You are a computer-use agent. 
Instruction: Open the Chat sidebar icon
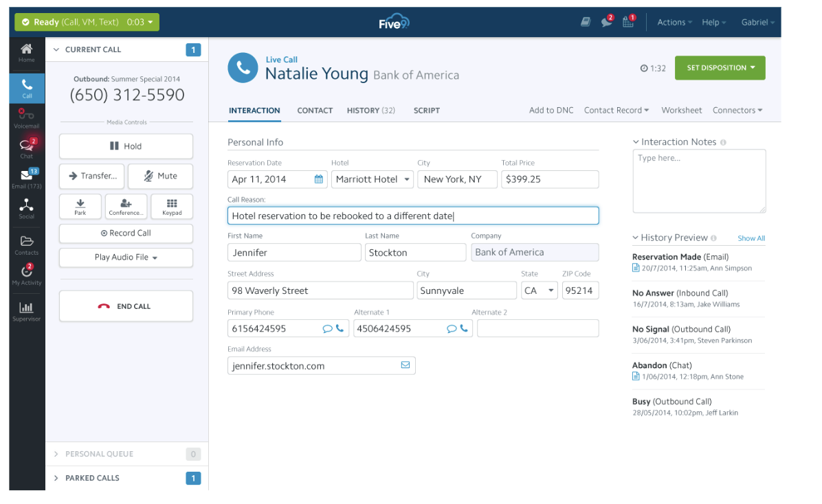tap(27, 148)
